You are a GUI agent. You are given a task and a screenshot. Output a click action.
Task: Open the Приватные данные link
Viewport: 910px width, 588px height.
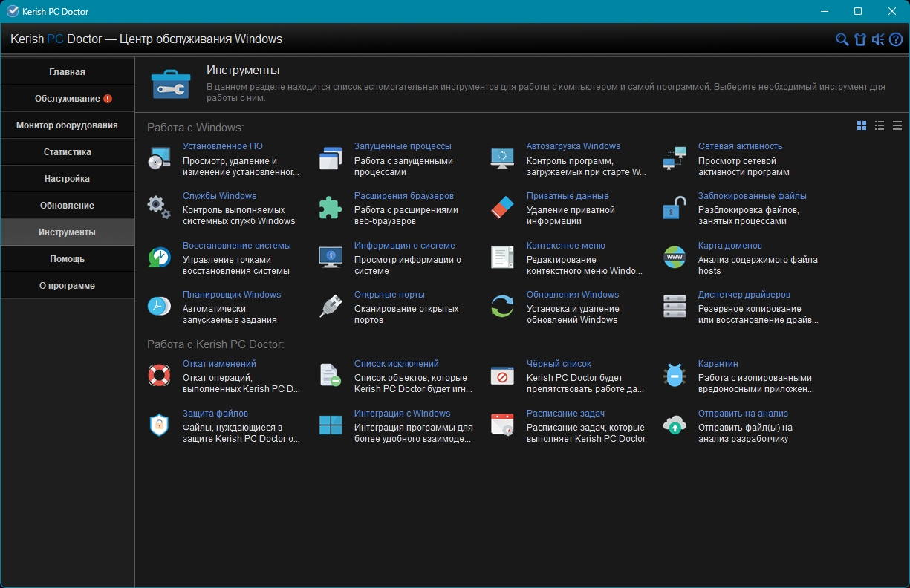(568, 196)
